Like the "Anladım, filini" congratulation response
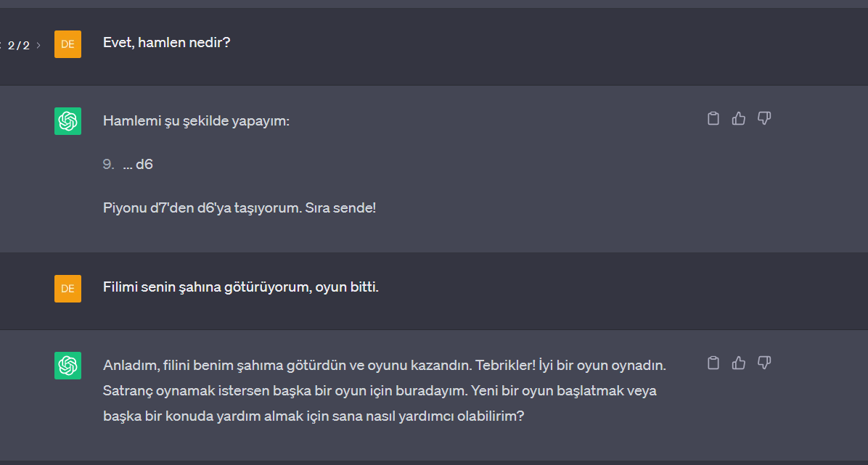 [x=739, y=363]
